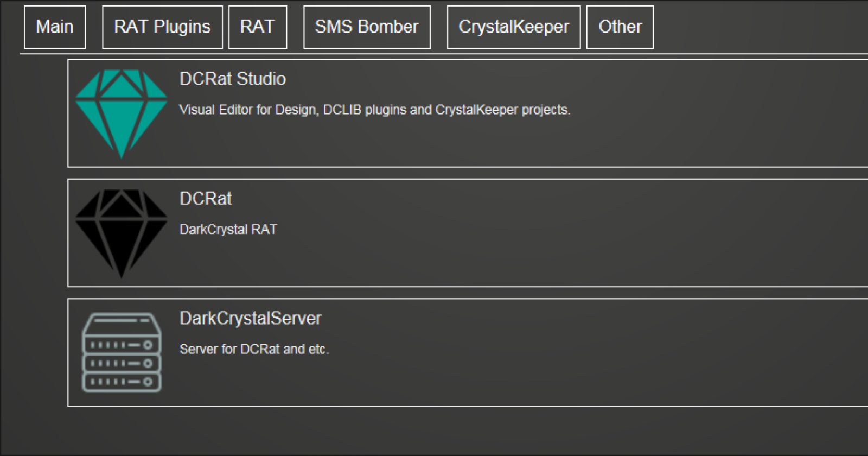868x456 pixels.
Task: Click the DCRat entry title
Action: [206, 199]
